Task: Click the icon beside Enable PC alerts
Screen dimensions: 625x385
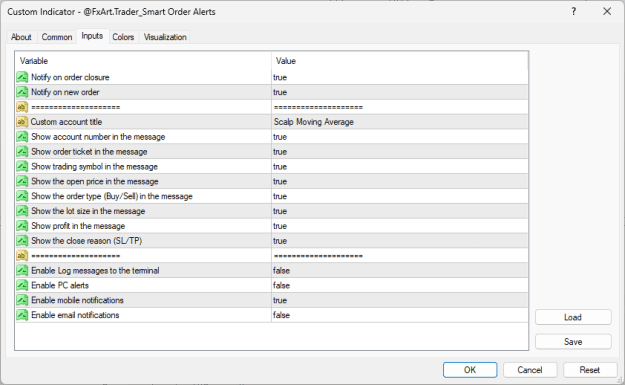Action: (22, 285)
